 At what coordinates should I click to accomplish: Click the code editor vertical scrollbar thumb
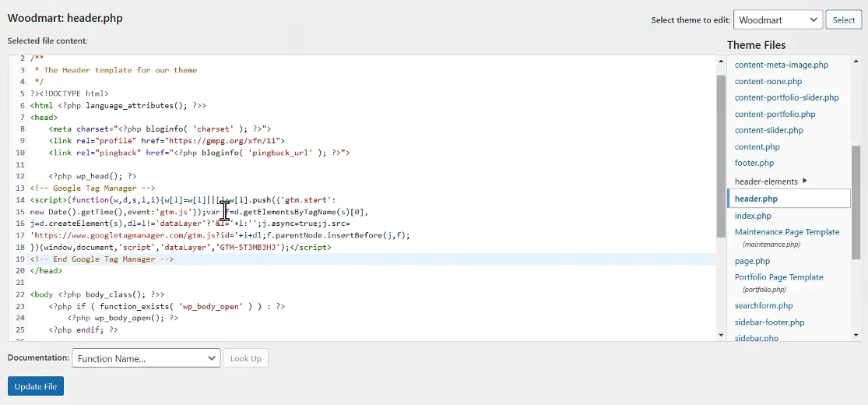pyautogui.click(x=720, y=155)
